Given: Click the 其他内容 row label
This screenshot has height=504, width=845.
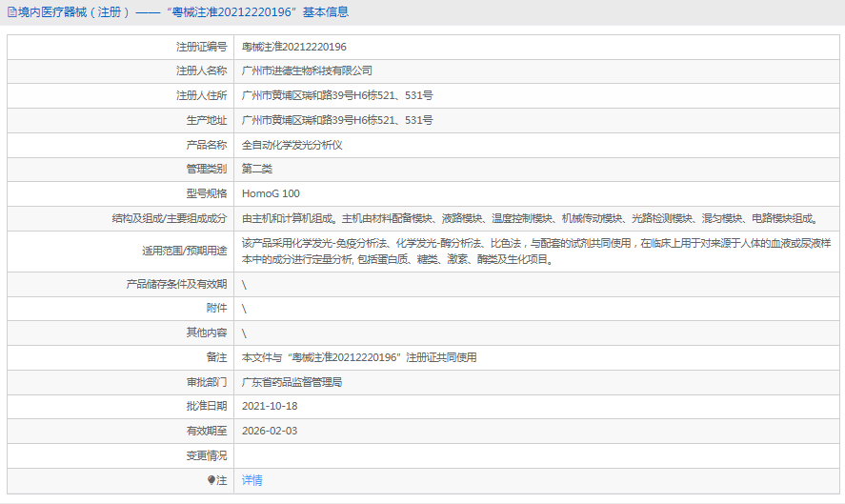Looking at the screenshot, I should (x=207, y=333).
